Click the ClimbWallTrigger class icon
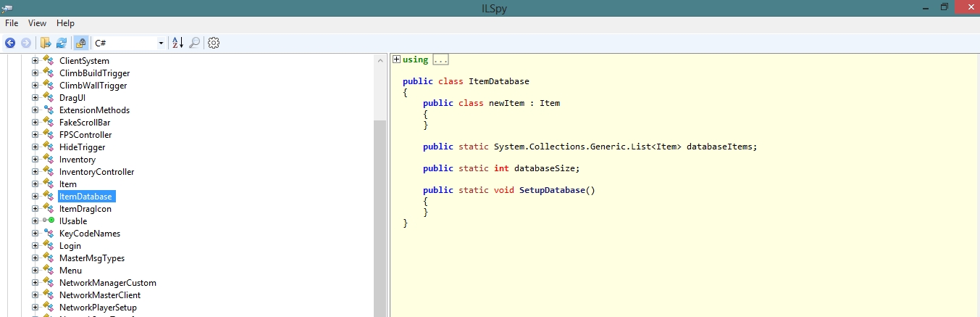This screenshot has height=317, width=980. pyautogui.click(x=49, y=86)
